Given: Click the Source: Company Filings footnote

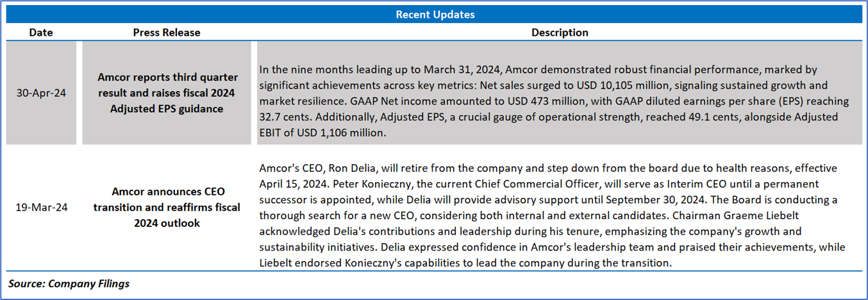Looking at the screenshot, I should pos(69,283).
